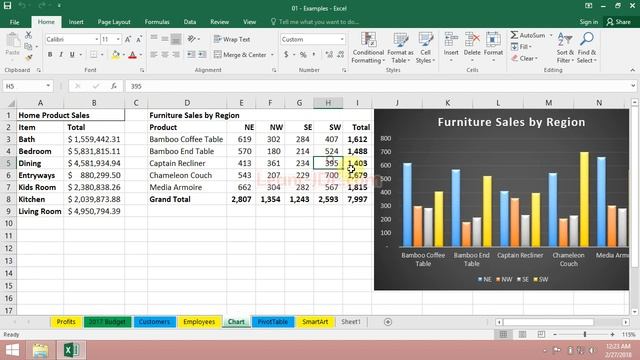The image size is (640, 360).
Task: Switch to Normal view in status bar
Action: [x=503, y=334]
